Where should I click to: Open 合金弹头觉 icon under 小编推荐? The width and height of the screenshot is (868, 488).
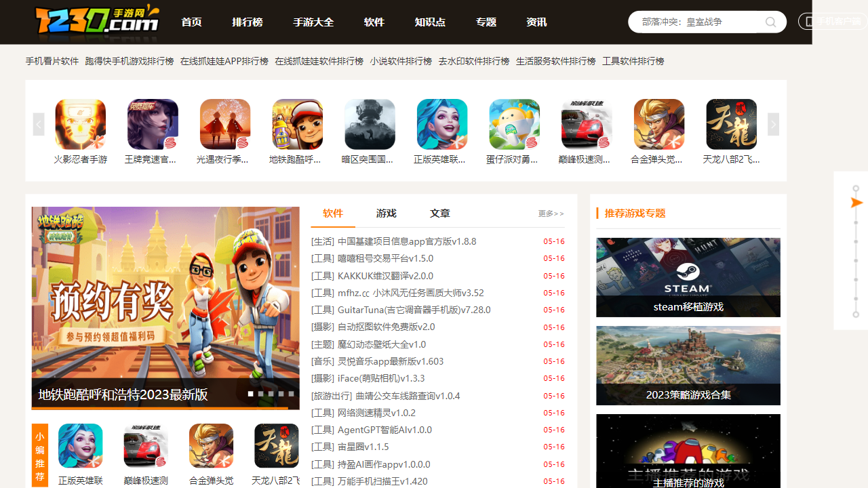pyautogui.click(x=212, y=446)
